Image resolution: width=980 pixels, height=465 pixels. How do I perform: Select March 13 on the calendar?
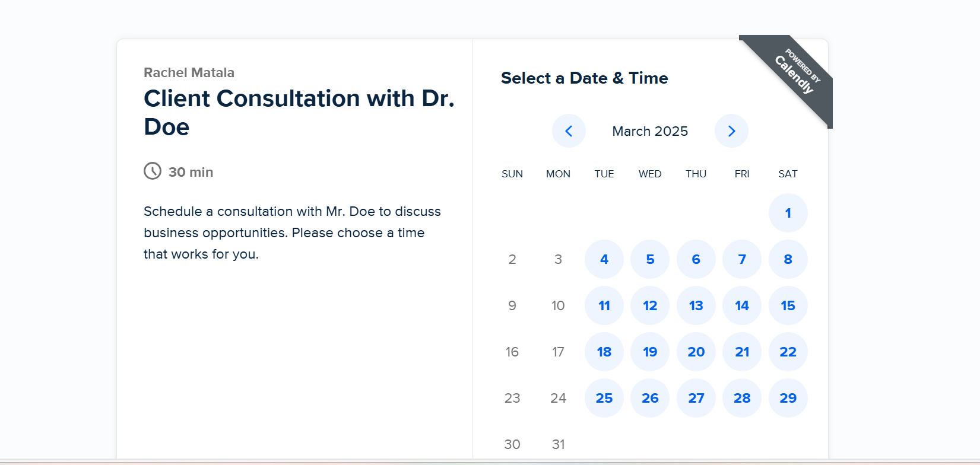(x=696, y=305)
